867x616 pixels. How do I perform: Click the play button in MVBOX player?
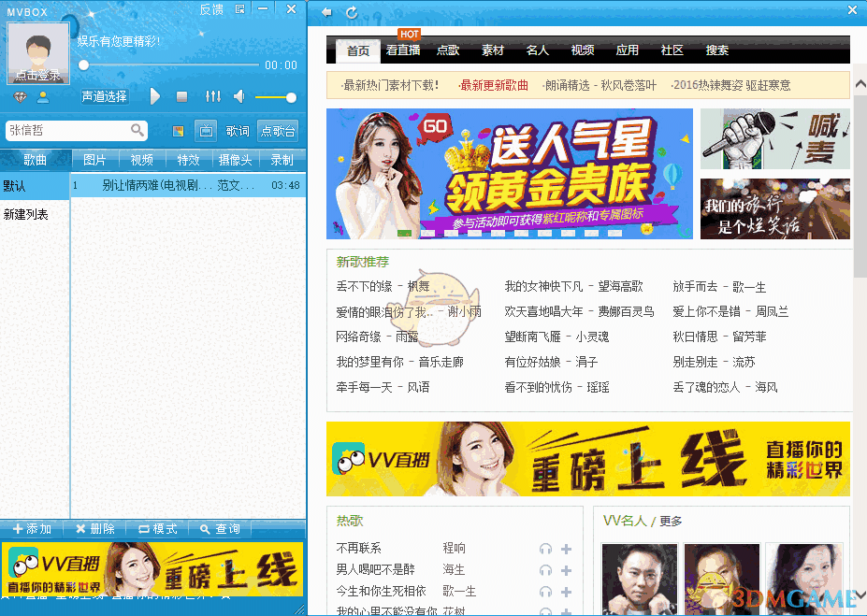point(155,96)
